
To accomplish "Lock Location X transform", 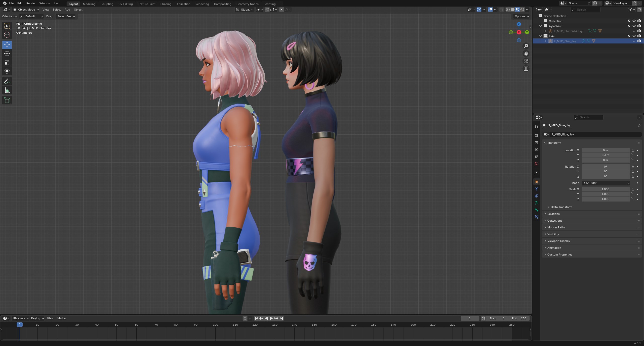I will [x=632, y=150].
